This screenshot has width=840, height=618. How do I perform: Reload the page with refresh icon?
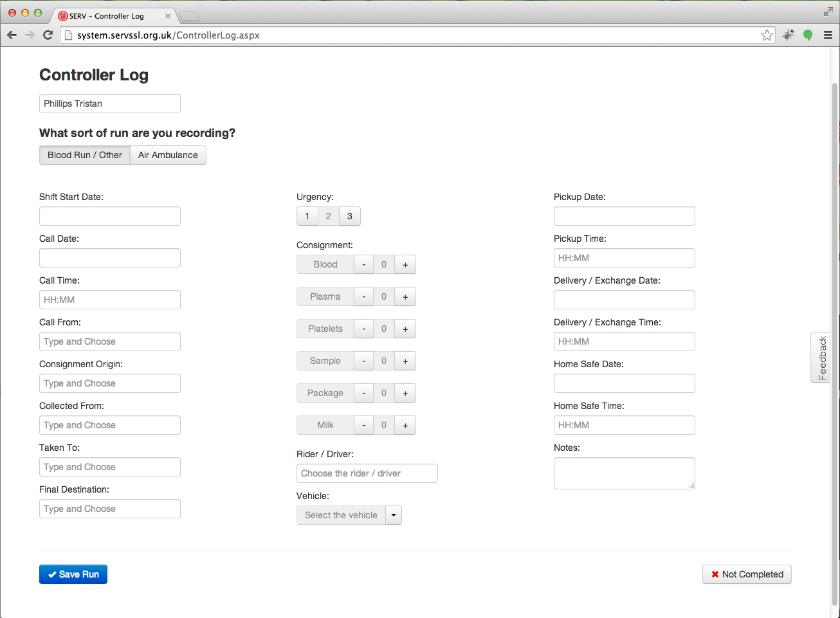[x=48, y=35]
